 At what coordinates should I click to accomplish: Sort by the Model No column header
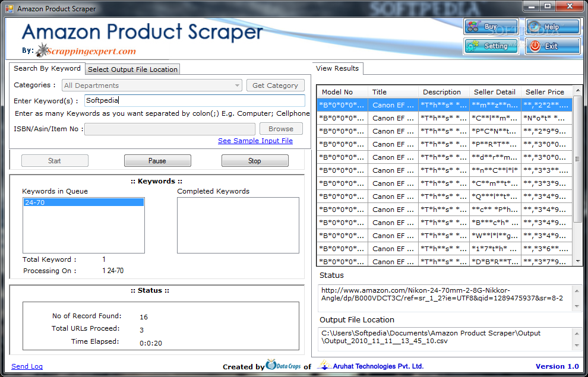(x=342, y=92)
